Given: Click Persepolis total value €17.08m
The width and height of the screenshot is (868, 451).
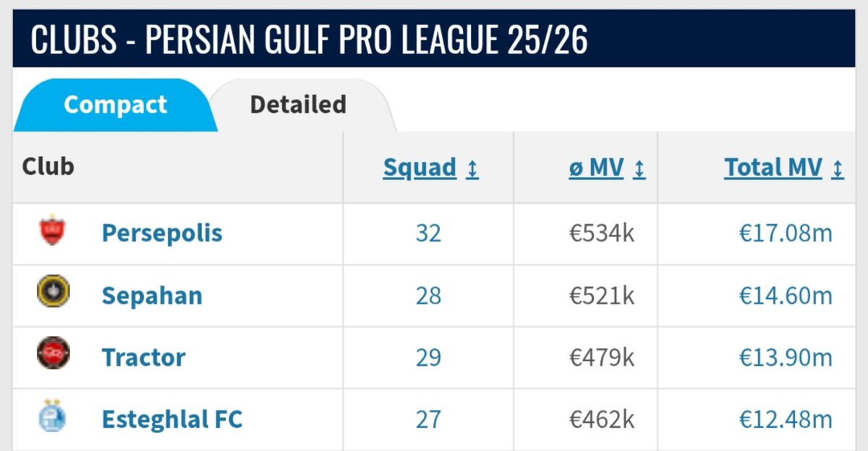Looking at the screenshot, I should pos(786,233).
